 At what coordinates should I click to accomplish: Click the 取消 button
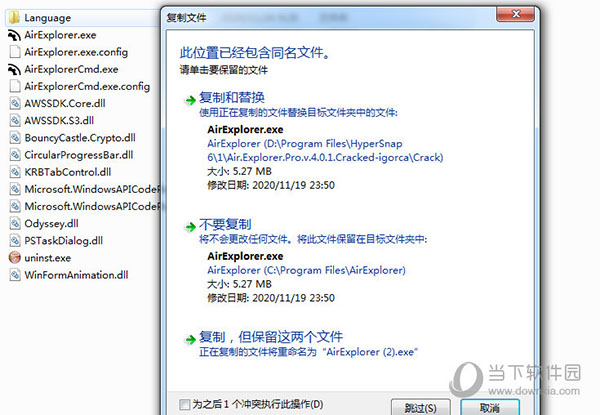coord(490,408)
